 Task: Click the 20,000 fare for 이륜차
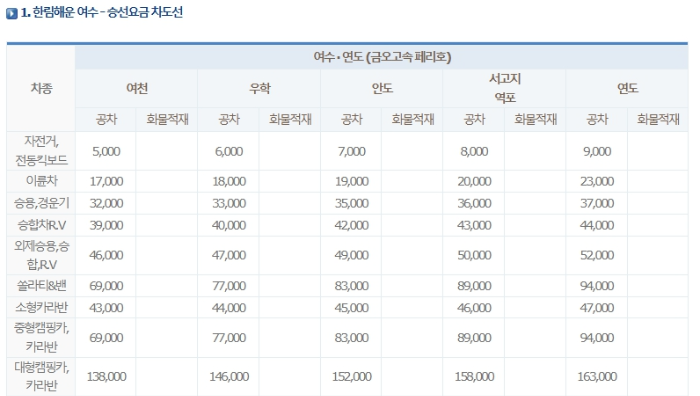(x=474, y=181)
